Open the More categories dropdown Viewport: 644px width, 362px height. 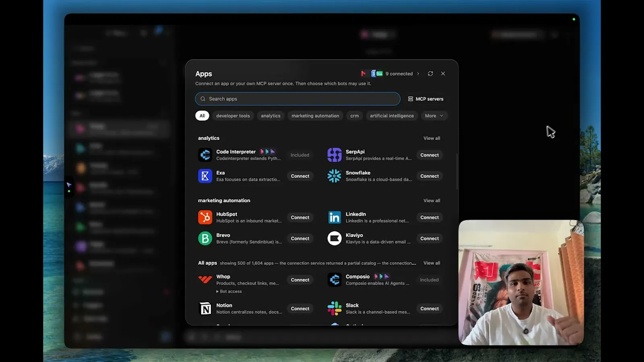[434, 116]
